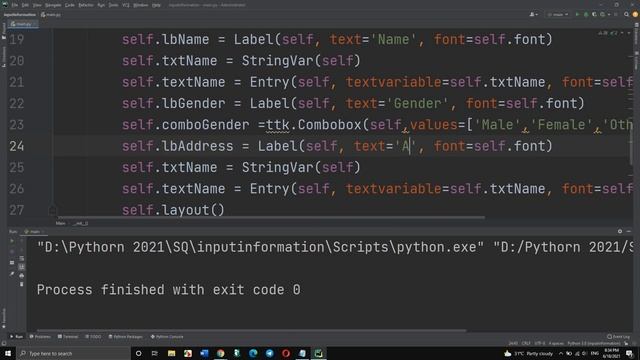Open the VCS menu
The image size is (640, 360).
(126, 5)
